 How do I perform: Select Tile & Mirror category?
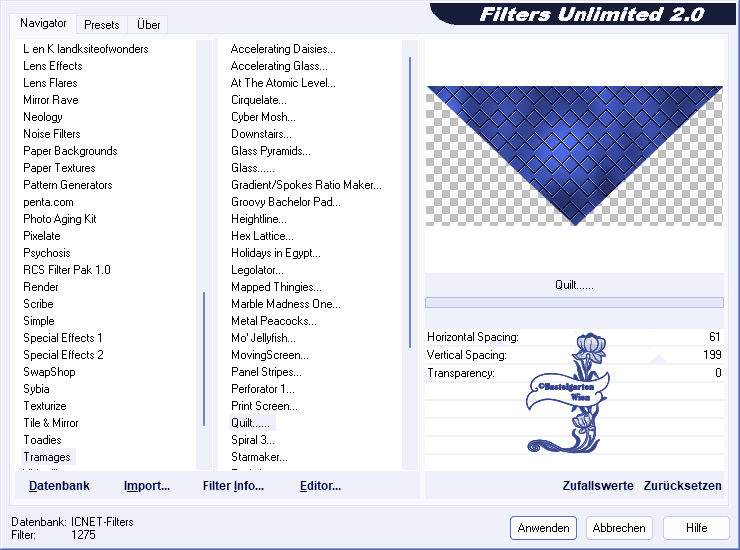(51, 423)
